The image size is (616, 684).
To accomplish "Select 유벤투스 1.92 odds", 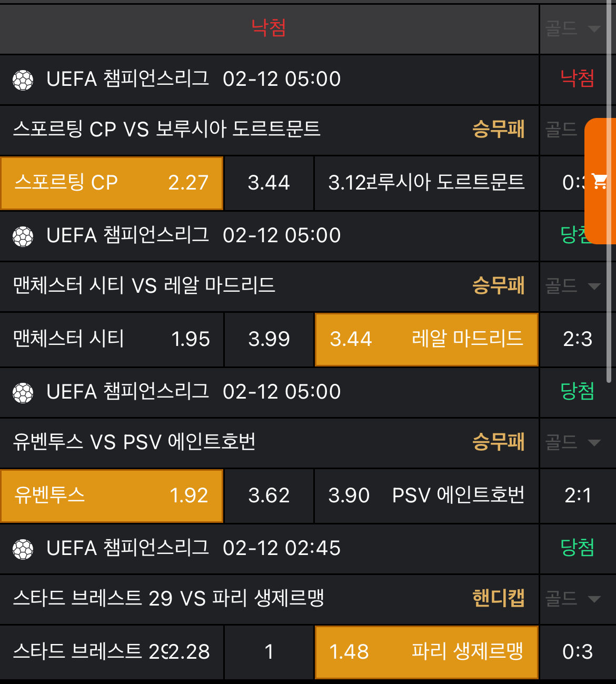I will (112, 495).
